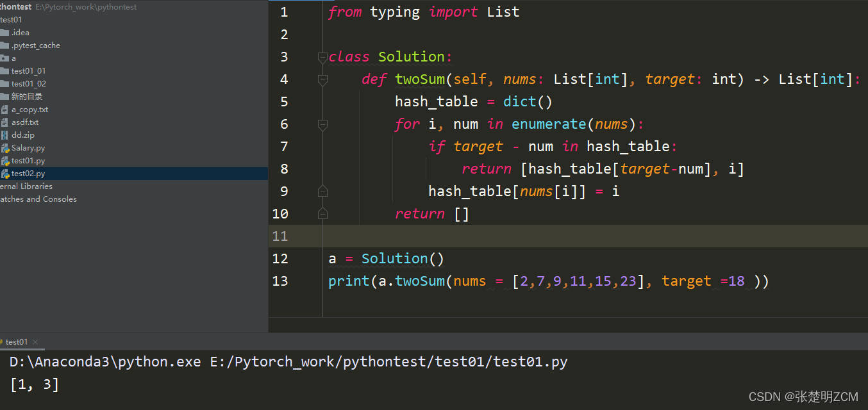The height and width of the screenshot is (410, 868).
Task: Select Scratches and Consoles in the sidebar
Action: [x=38, y=199]
